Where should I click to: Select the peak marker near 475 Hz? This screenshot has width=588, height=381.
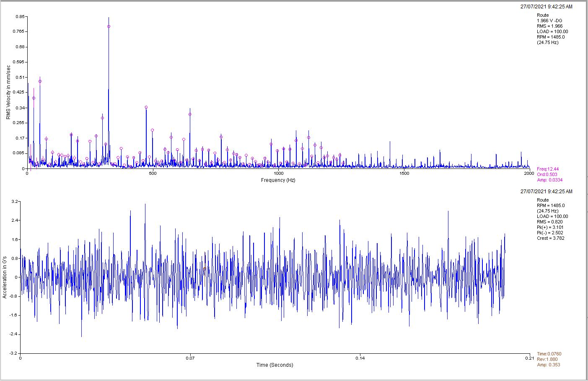tap(146, 107)
